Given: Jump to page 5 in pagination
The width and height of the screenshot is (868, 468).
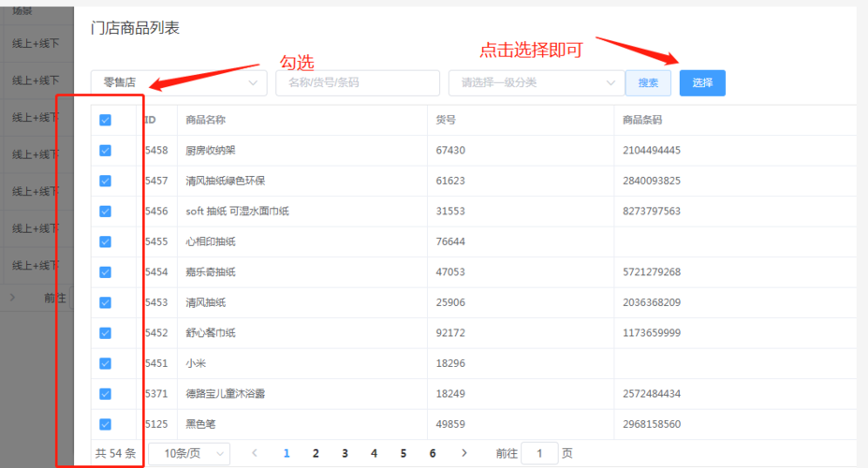Looking at the screenshot, I should [x=404, y=454].
